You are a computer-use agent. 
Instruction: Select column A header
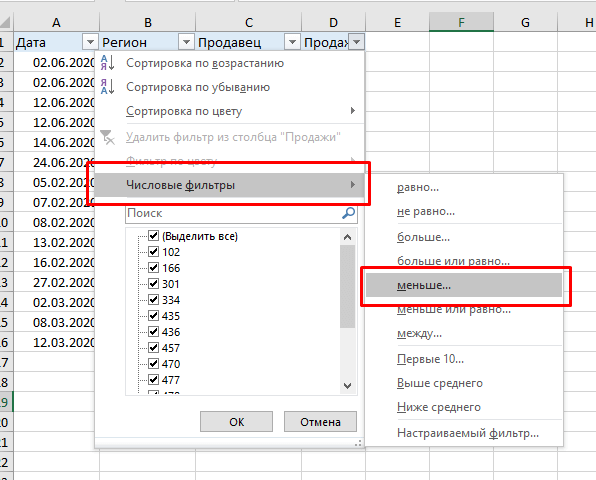click(56, 22)
